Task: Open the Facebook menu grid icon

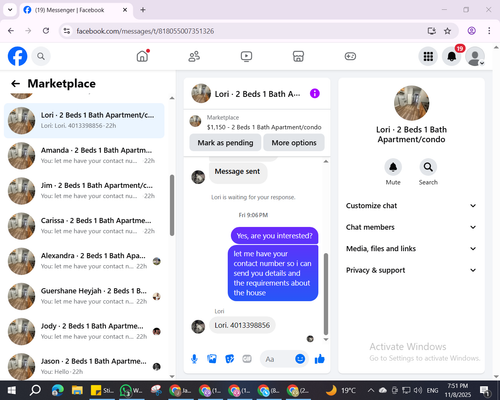Action: tap(428, 56)
